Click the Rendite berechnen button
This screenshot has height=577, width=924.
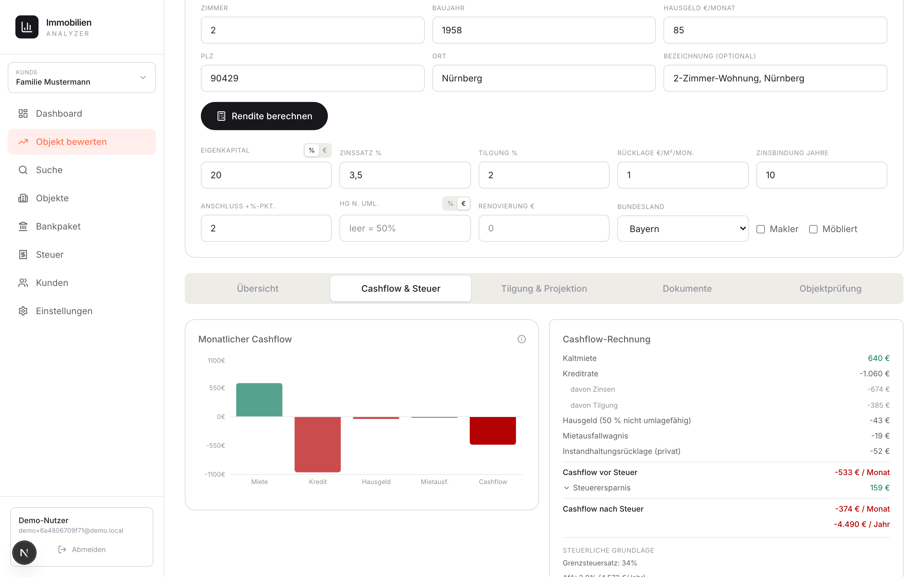point(264,116)
